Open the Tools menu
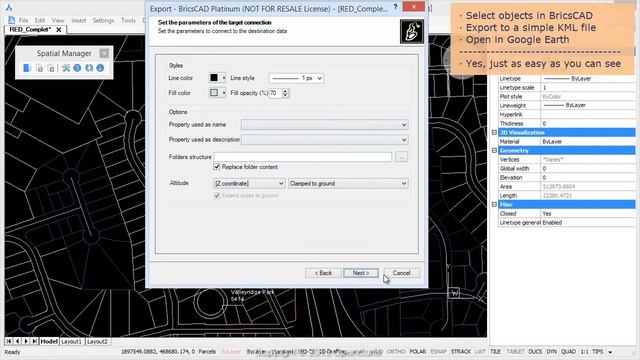The height and width of the screenshot is (360, 640). [x=128, y=20]
